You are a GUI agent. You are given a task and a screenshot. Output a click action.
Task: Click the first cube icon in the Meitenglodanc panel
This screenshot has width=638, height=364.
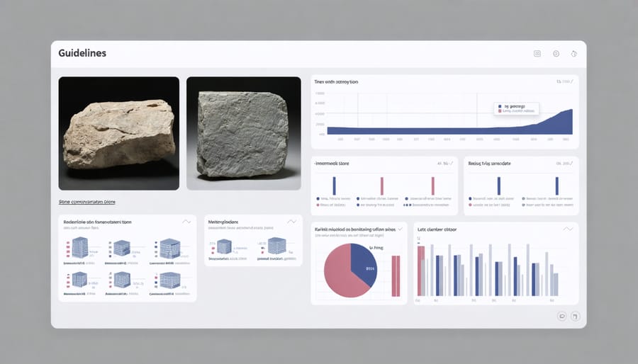pyautogui.click(x=224, y=246)
